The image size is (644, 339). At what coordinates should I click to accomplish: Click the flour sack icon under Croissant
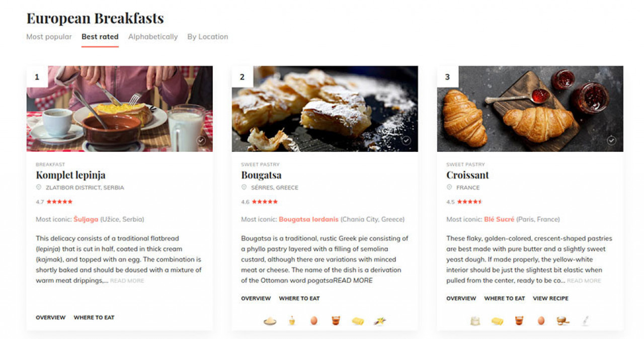[475, 320]
